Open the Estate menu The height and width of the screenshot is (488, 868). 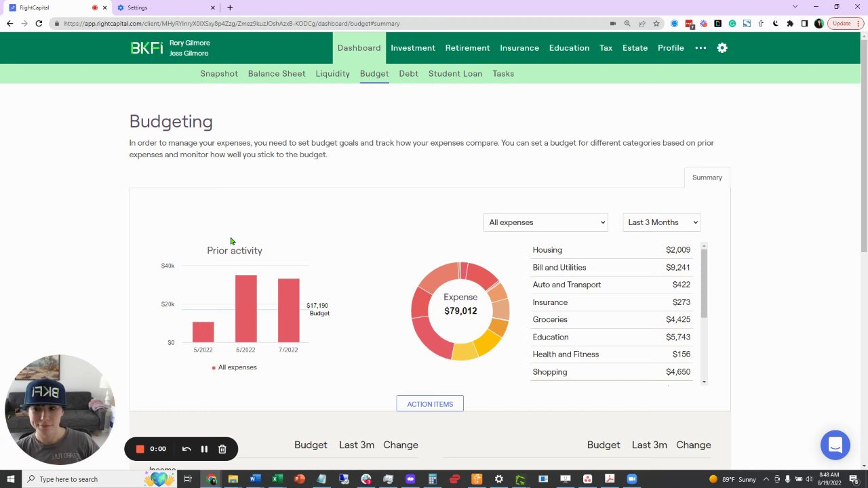[635, 48]
